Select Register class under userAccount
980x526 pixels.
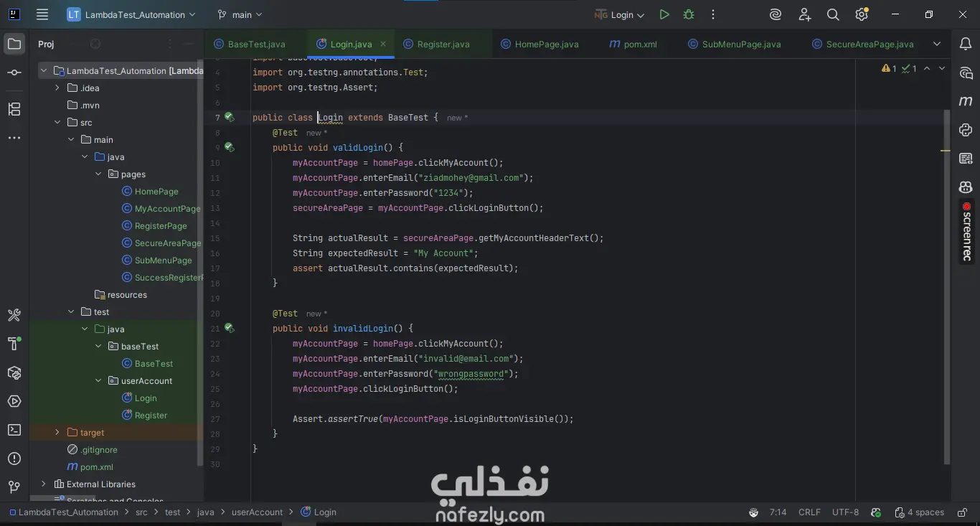[151, 415]
